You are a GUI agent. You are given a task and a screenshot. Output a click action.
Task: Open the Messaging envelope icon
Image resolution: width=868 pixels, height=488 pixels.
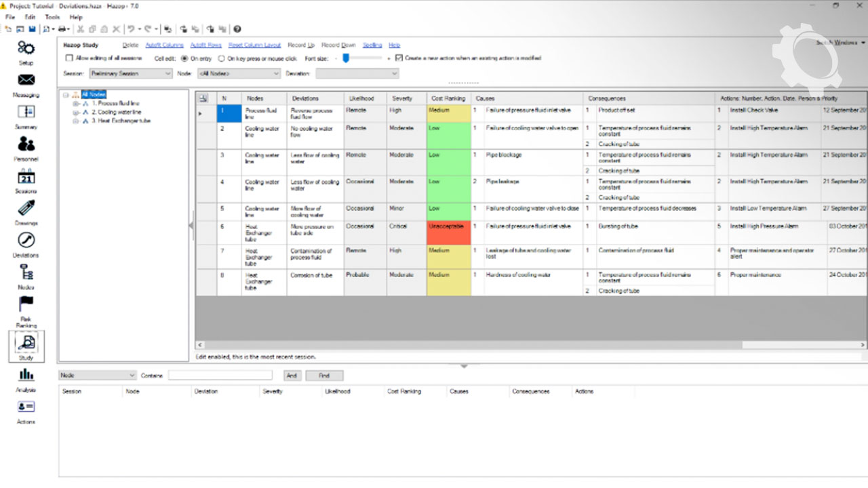tap(26, 80)
